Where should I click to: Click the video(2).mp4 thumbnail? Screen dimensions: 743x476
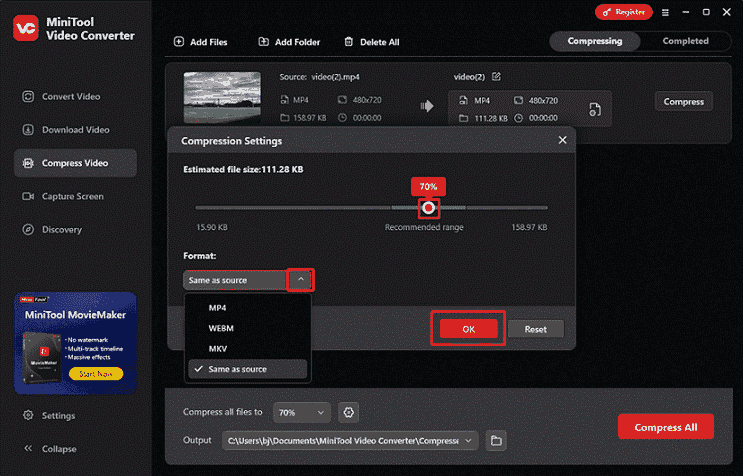click(x=222, y=97)
